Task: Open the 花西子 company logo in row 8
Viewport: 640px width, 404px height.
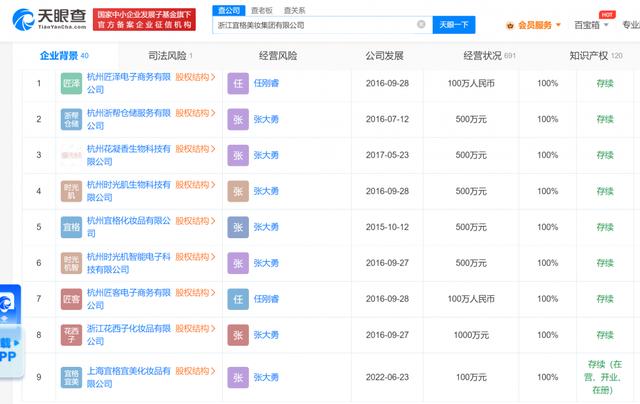Action: coord(72,335)
